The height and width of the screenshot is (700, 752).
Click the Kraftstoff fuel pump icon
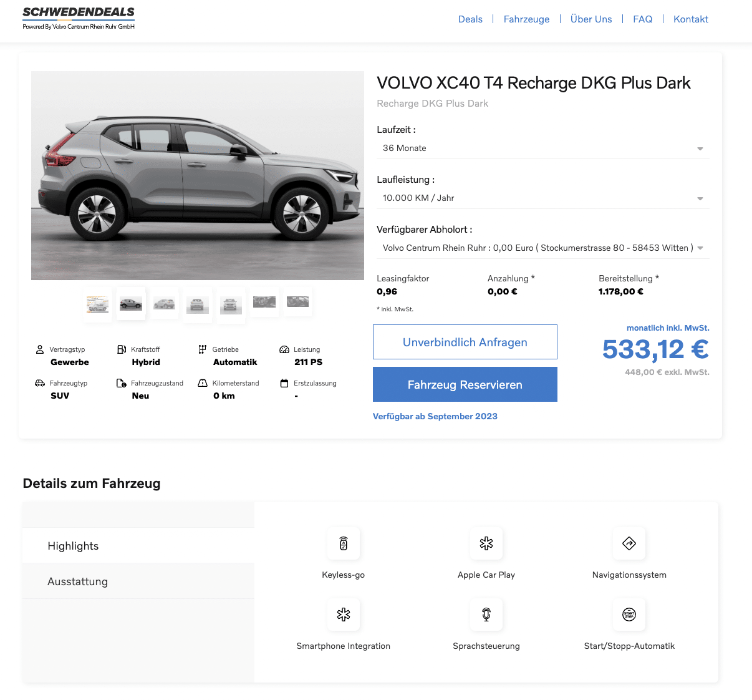[x=122, y=349]
